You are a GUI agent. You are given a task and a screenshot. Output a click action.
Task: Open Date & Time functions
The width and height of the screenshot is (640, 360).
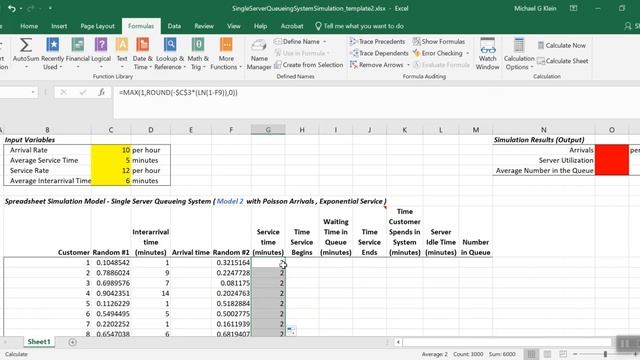pos(142,53)
